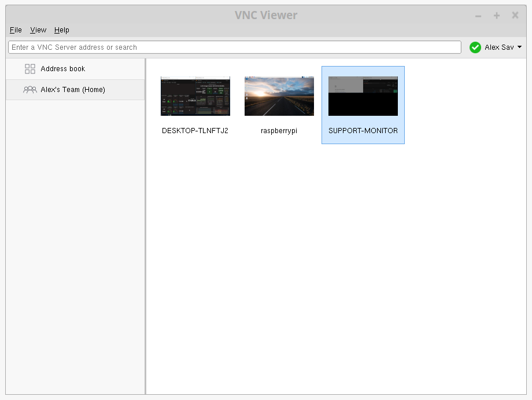Click the raspberrypi label text
The height and width of the screenshot is (400, 532).
click(x=279, y=131)
